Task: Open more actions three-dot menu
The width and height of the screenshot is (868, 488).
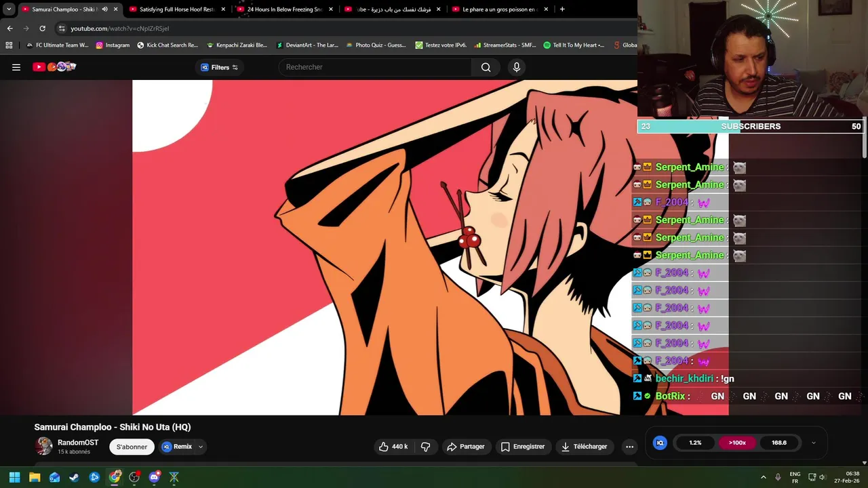Action: (x=629, y=447)
